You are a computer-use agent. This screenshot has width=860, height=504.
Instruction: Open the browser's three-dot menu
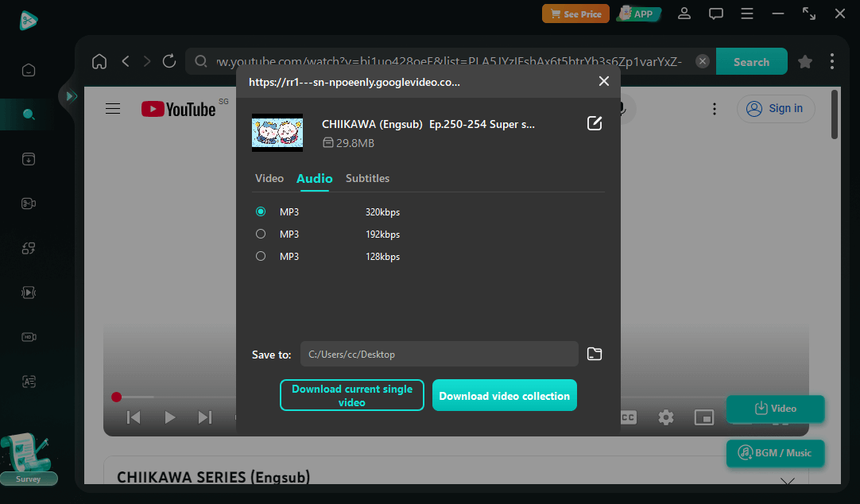(832, 61)
